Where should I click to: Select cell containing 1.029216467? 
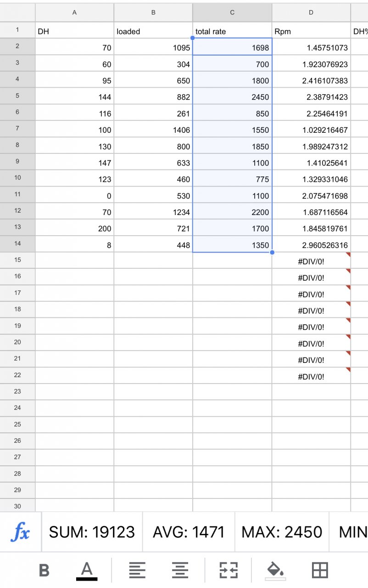(311, 129)
